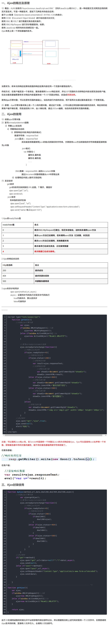Click the cell 请求成功
The width and height of the screenshot is (109, 644).
pos(71,270)
